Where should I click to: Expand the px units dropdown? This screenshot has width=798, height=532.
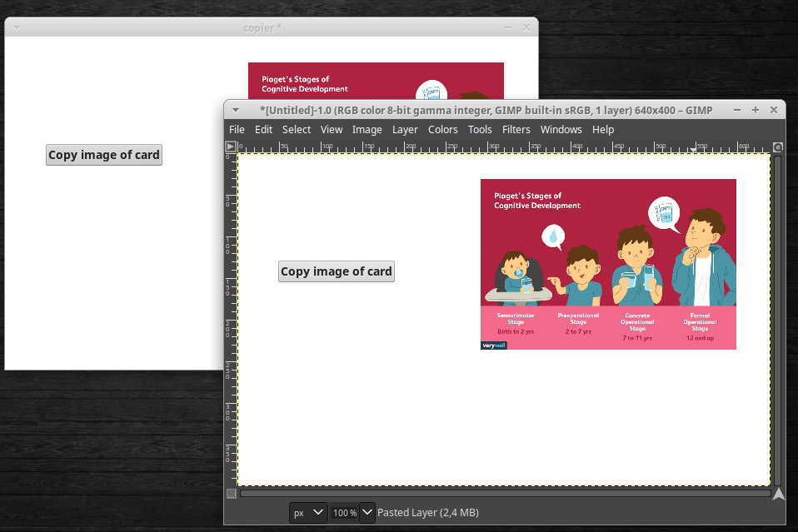pos(307,513)
